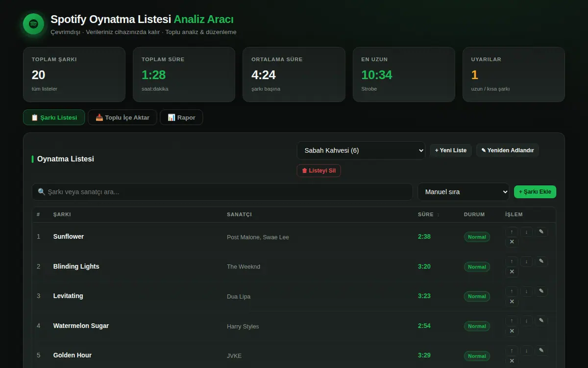Add a track with + Şarkı Ekle
The height and width of the screenshot is (368, 588).
[x=535, y=192]
